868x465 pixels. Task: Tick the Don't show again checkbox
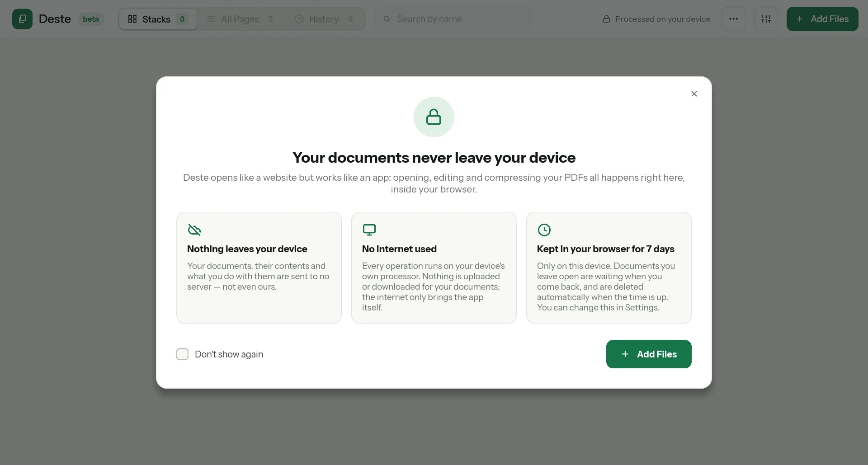(x=182, y=354)
